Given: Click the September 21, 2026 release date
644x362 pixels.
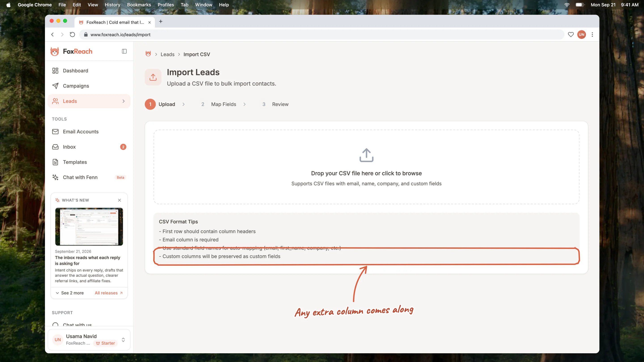Looking at the screenshot, I should [x=73, y=251].
